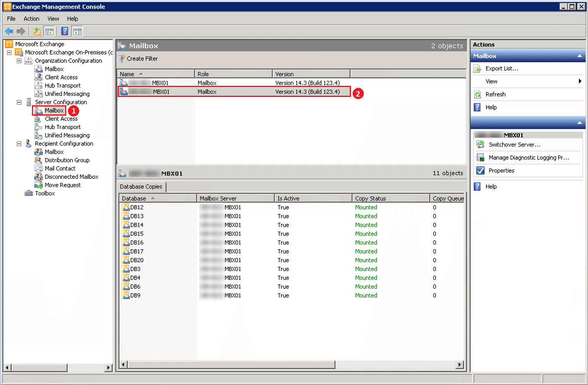Click the Manage Diagnostic Logging icon

click(x=480, y=157)
